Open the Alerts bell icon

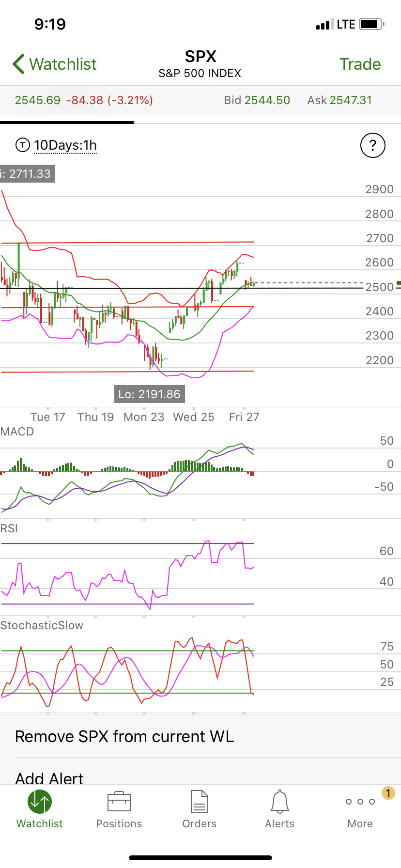pyautogui.click(x=280, y=802)
